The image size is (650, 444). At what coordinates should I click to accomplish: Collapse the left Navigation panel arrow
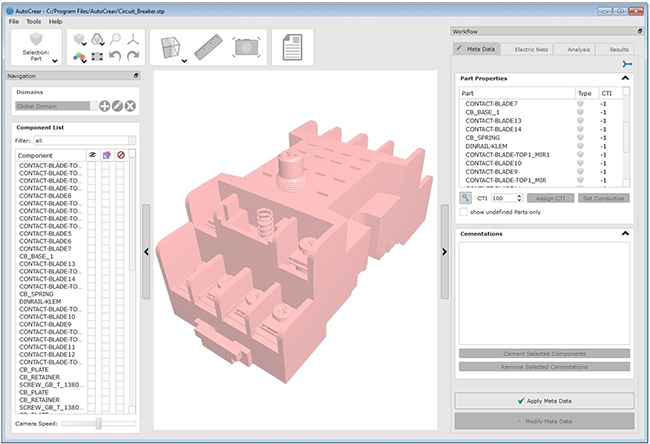146,252
